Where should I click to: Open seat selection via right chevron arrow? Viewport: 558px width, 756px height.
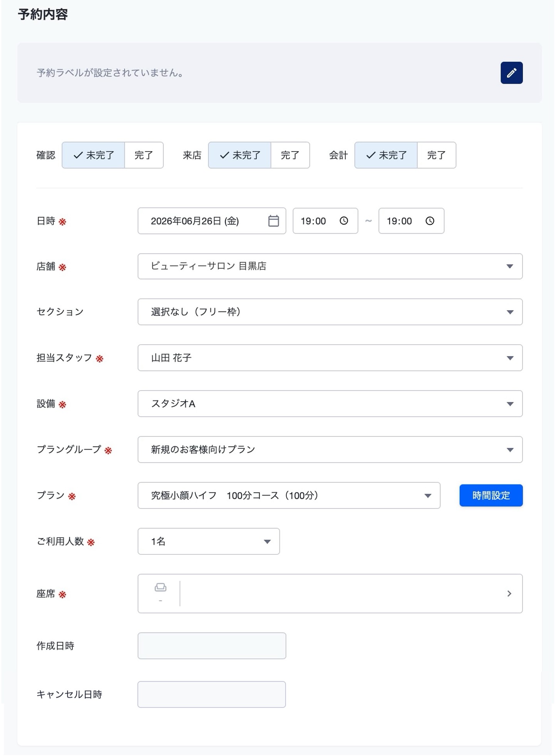[509, 593]
